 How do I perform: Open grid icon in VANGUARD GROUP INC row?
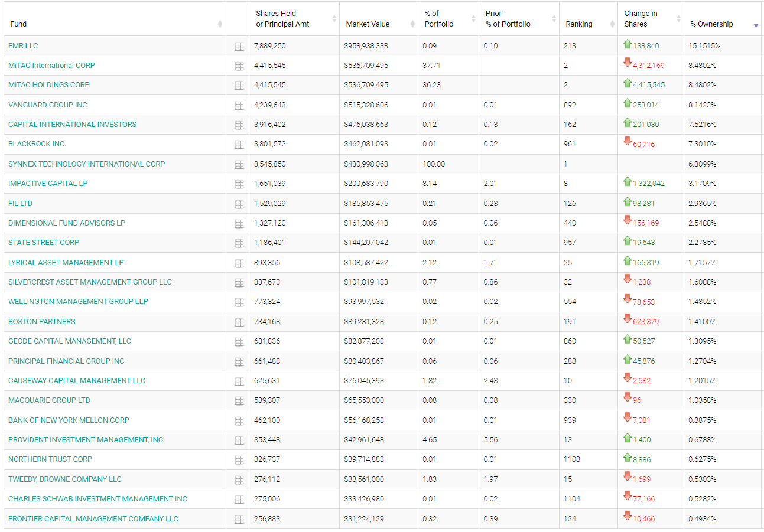(x=239, y=106)
